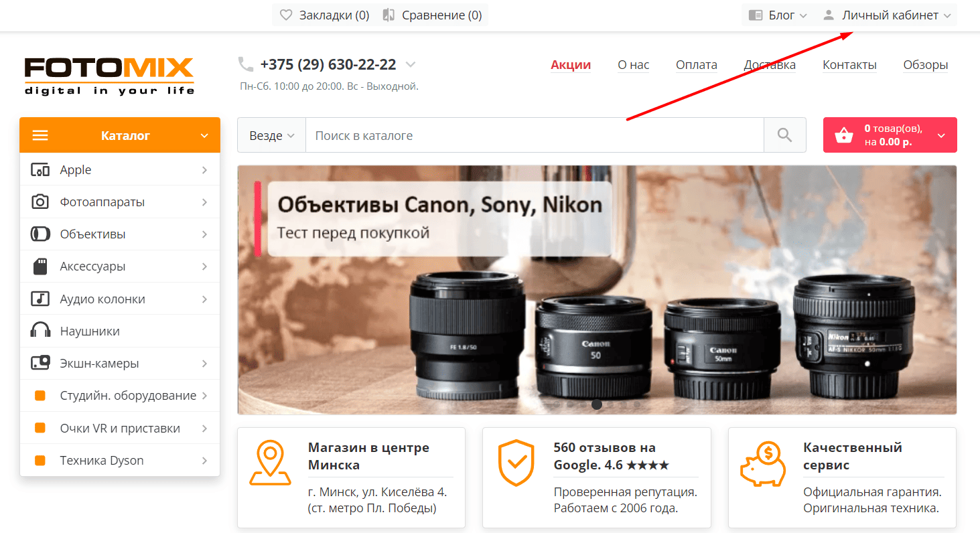Expand the cart dropdown arrow
980x533 pixels.
coord(941,136)
